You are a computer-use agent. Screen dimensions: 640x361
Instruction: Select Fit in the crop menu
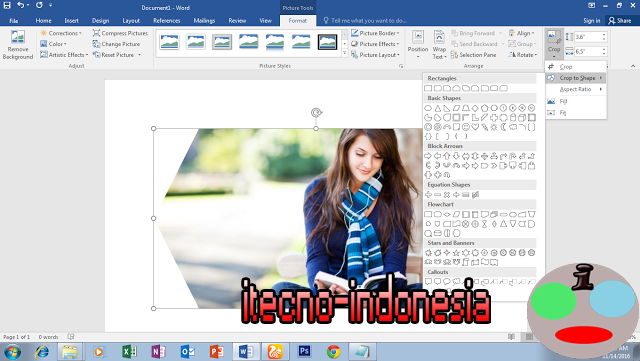[576, 113]
